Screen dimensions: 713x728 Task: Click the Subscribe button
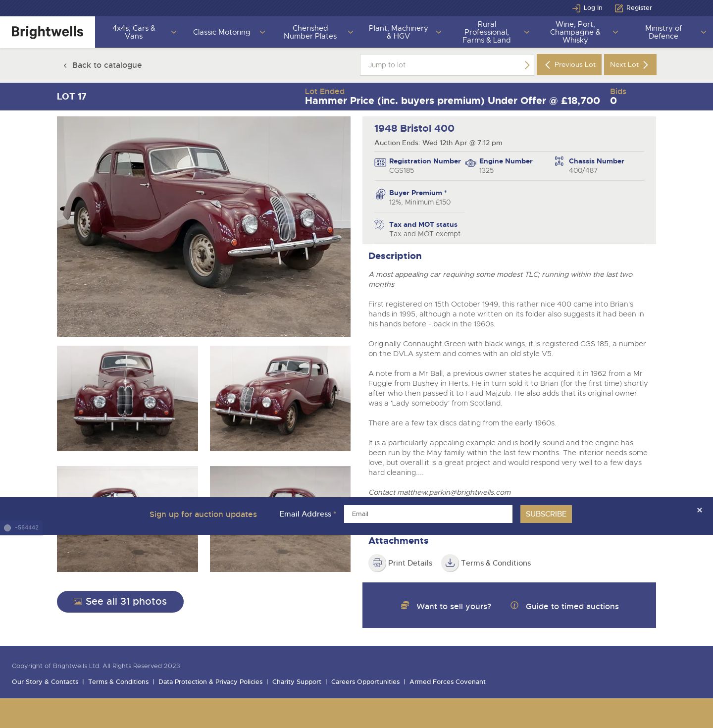click(546, 514)
